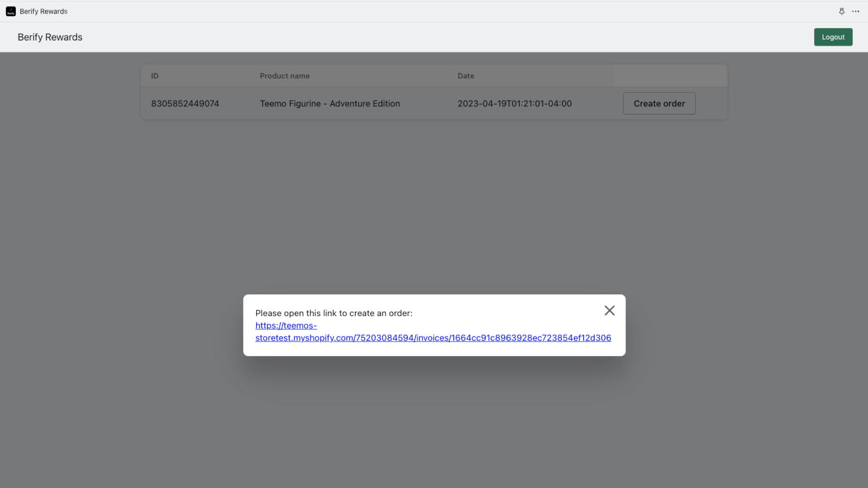Image resolution: width=868 pixels, height=488 pixels.
Task: Close the order link dialog
Action: tap(609, 311)
